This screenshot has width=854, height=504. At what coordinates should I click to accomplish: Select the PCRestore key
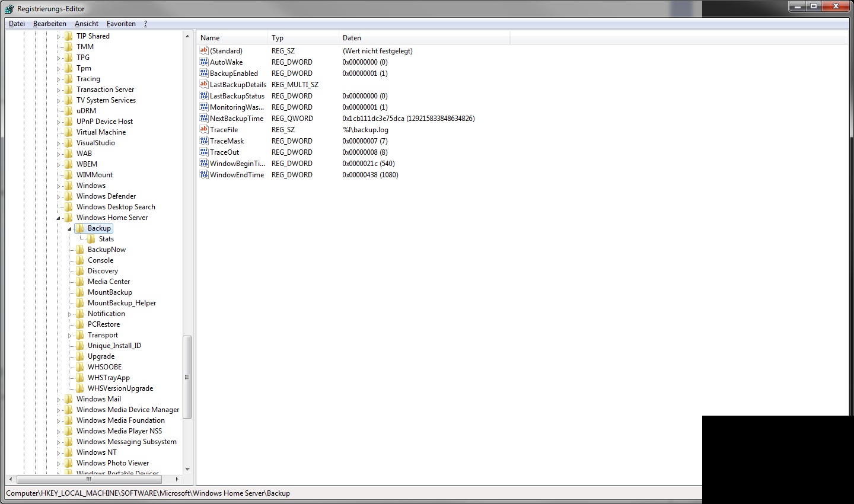104,324
